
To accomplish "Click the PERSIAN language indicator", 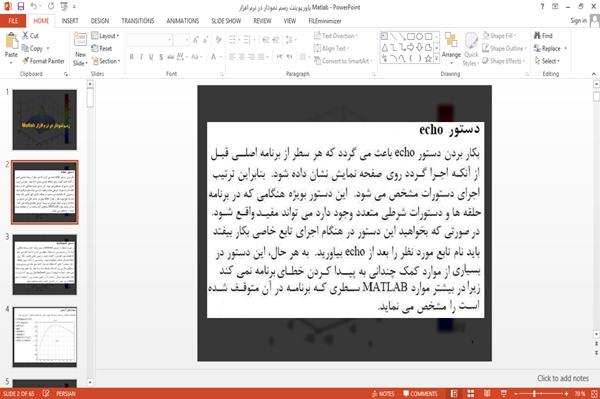I will [66, 394].
